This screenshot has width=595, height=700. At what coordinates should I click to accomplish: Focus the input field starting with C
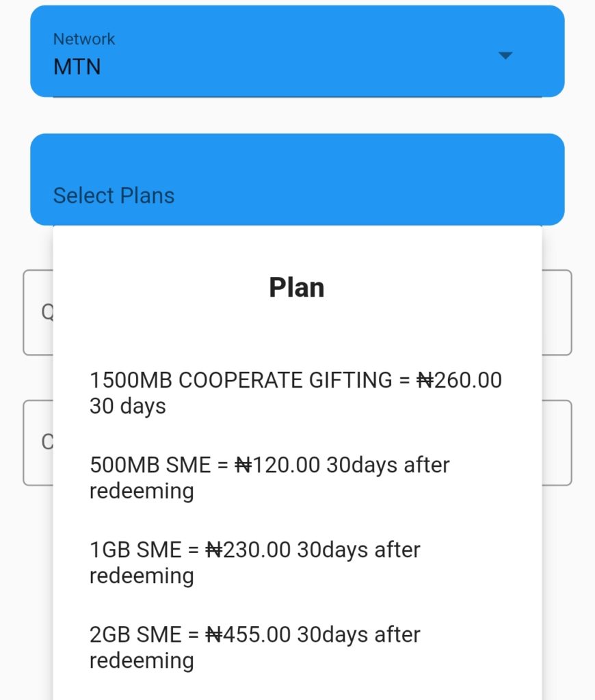click(x=38, y=442)
